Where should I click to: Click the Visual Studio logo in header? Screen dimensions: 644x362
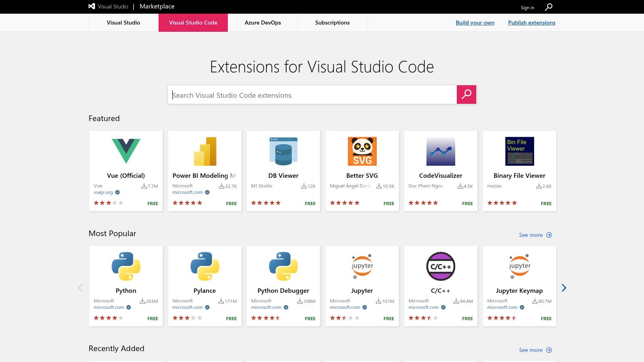[92, 6]
